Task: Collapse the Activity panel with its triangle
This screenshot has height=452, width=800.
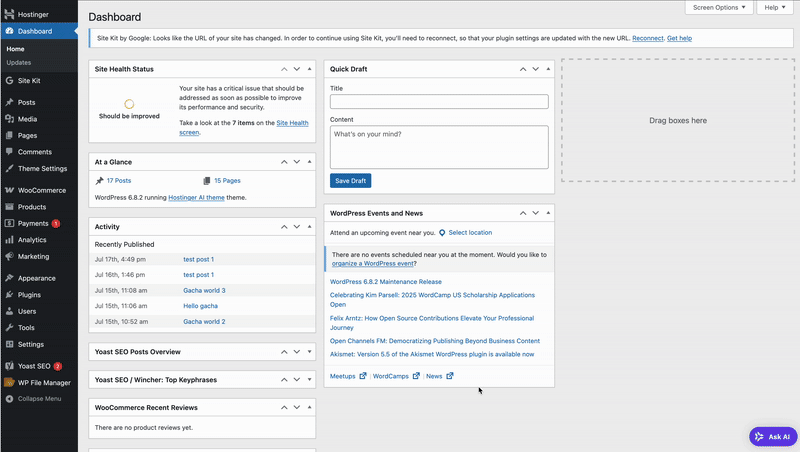Action: [309, 227]
